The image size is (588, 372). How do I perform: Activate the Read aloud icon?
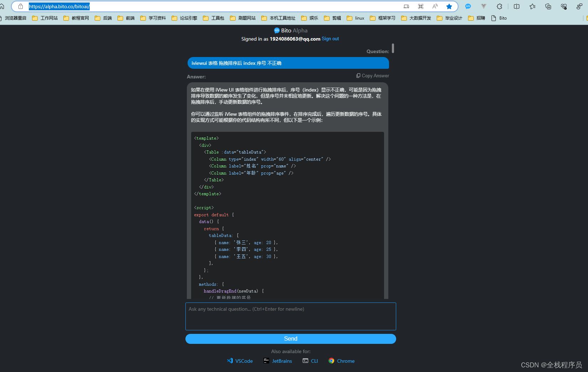click(x=435, y=6)
